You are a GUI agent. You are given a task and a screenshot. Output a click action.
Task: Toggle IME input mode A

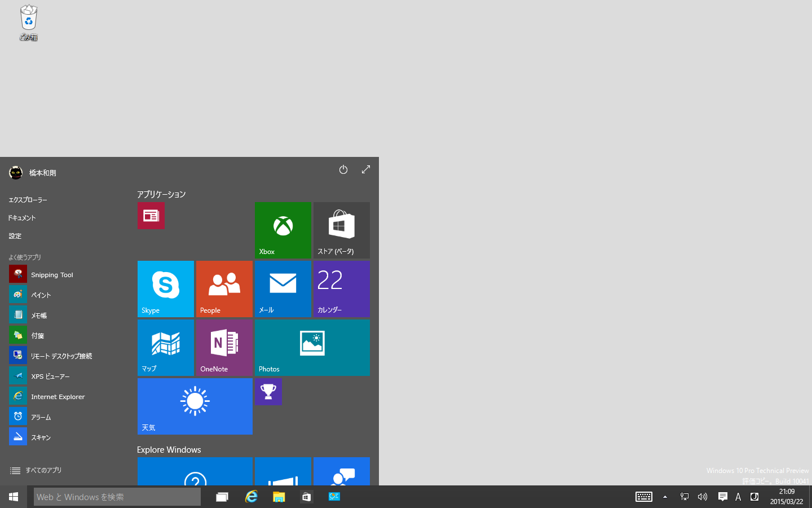[738, 497]
